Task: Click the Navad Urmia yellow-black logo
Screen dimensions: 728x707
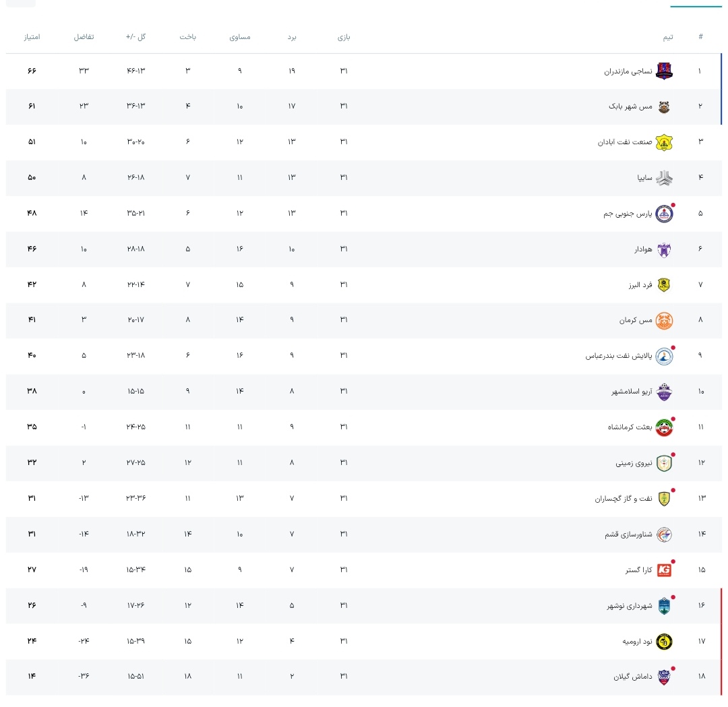Action: tap(664, 642)
